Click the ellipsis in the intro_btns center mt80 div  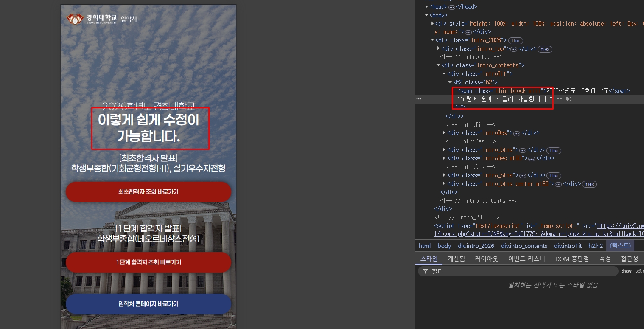558,184
